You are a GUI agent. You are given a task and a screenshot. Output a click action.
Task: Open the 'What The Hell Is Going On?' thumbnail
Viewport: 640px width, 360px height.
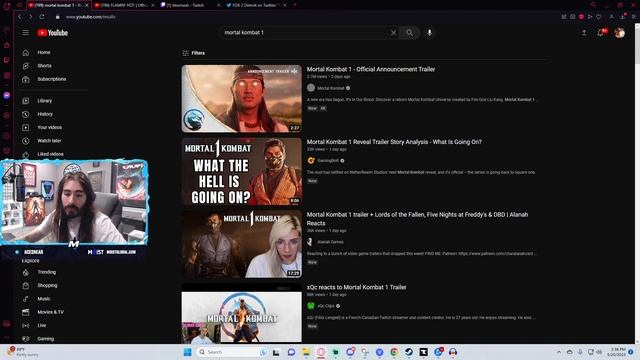coord(242,171)
